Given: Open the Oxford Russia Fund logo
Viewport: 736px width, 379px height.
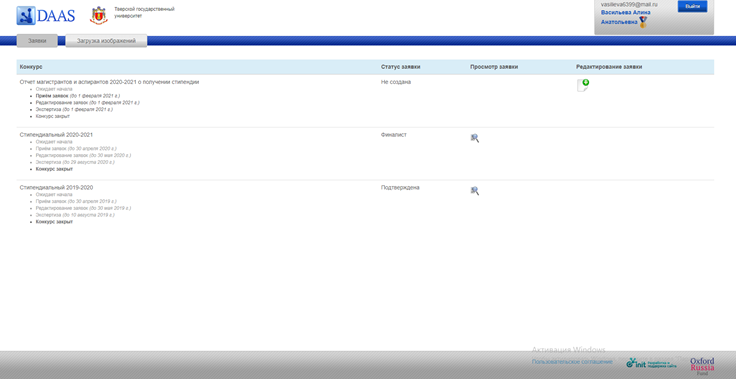Looking at the screenshot, I should click(x=702, y=364).
